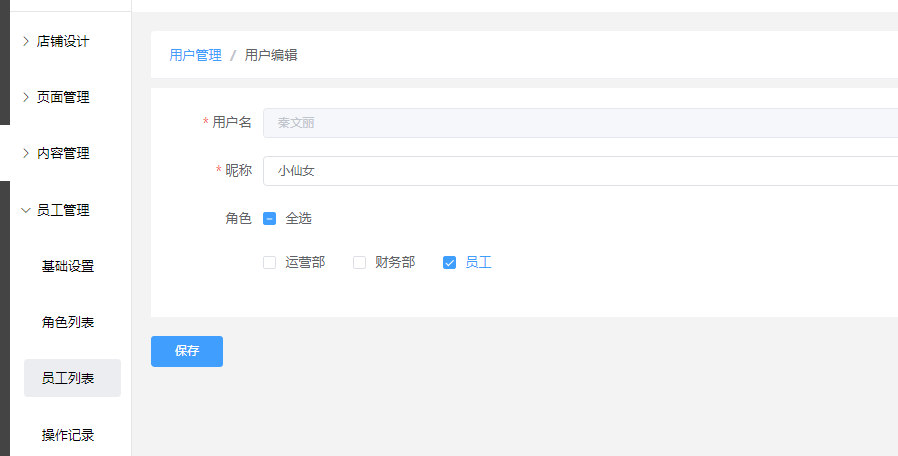This screenshot has height=456, width=898.
Task: Check the 财务部 role checkbox
Action: 359,263
